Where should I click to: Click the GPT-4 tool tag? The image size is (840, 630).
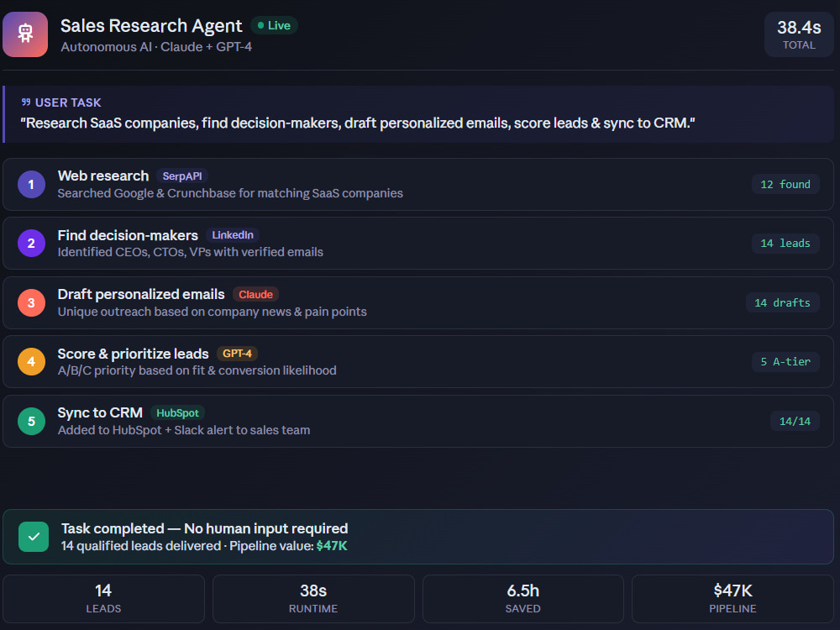tap(237, 354)
